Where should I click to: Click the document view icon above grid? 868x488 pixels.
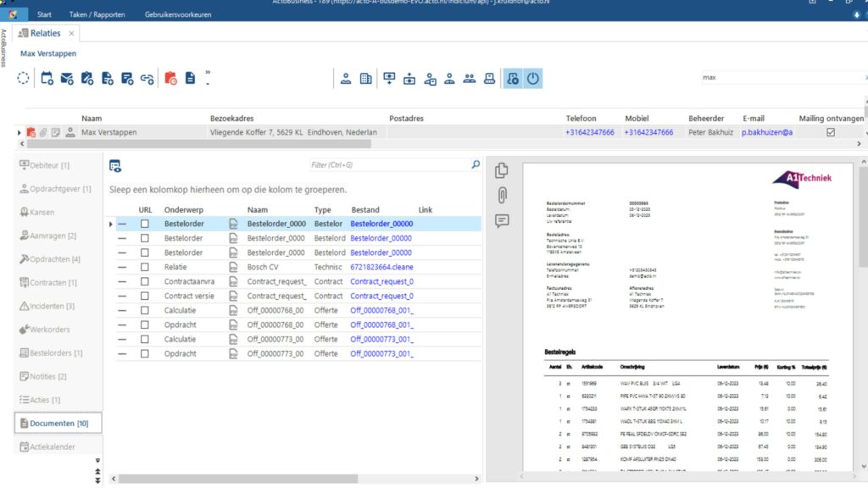tap(115, 166)
